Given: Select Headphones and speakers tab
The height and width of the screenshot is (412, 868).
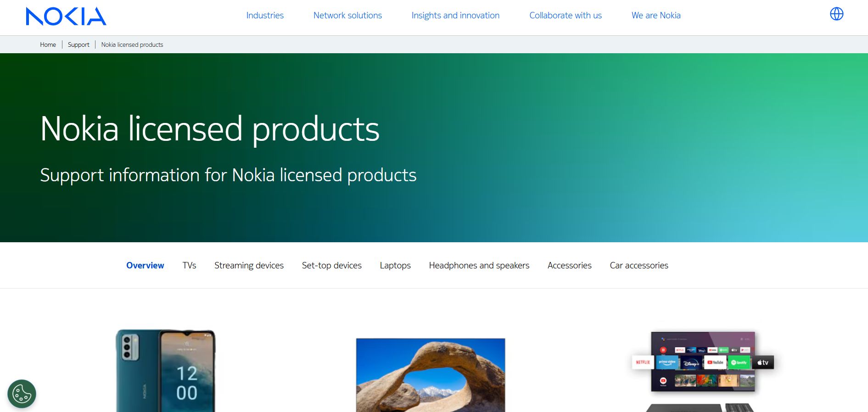Looking at the screenshot, I should [479, 265].
